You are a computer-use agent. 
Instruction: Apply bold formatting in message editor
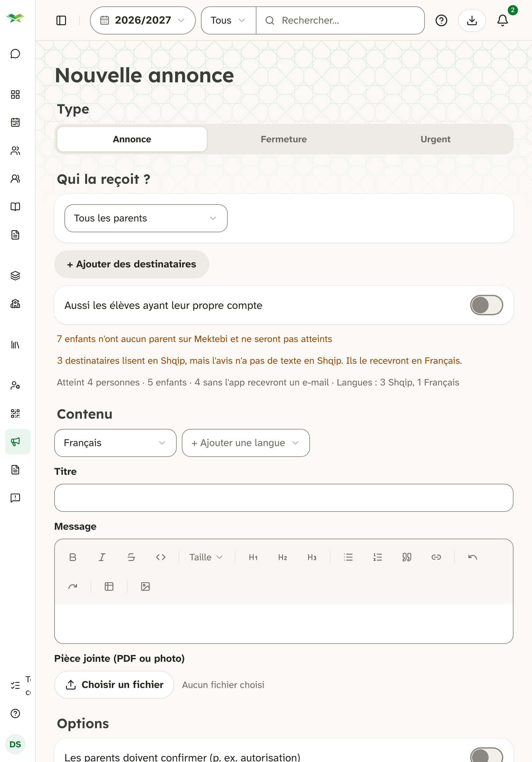[73, 557]
